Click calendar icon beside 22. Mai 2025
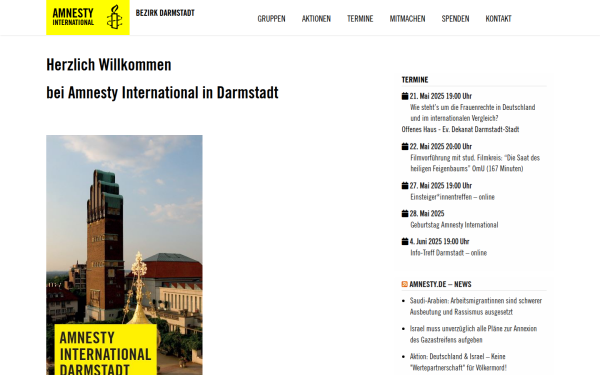The image size is (600, 375). (x=405, y=146)
